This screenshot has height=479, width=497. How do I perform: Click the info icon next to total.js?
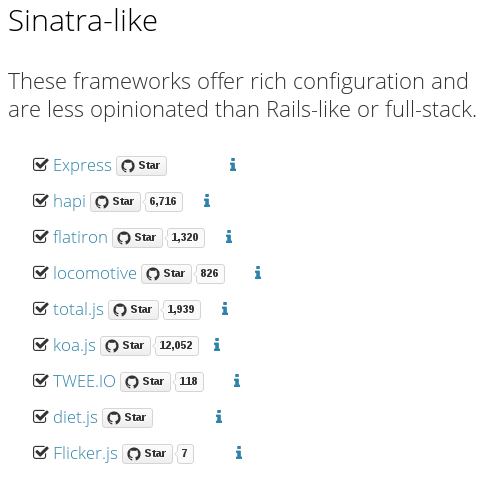pyautogui.click(x=225, y=309)
